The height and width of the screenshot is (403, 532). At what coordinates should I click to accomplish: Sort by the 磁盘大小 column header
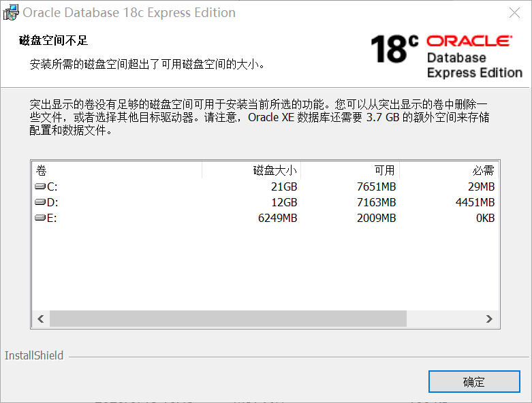[251, 170]
